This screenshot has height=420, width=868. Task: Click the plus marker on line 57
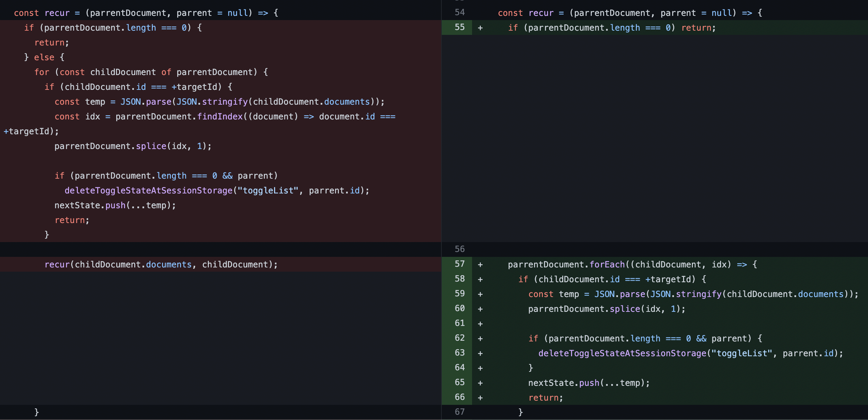click(480, 265)
